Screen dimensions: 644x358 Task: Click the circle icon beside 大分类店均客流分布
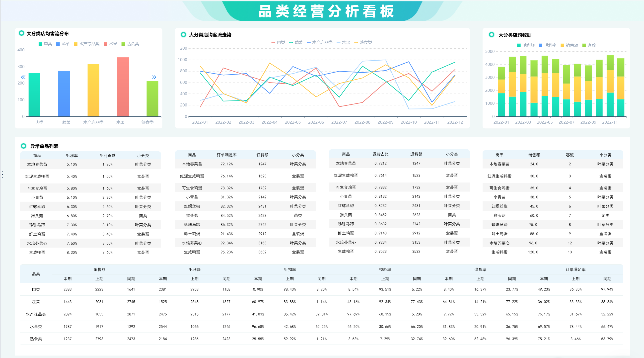[x=21, y=33]
